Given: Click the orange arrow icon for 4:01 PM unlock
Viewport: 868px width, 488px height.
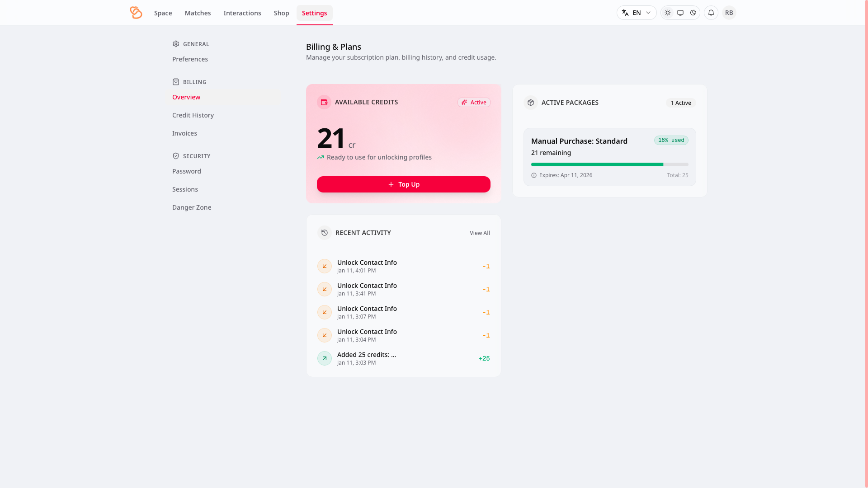Looking at the screenshot, I should pyautogui.click(x=325, y=266).
